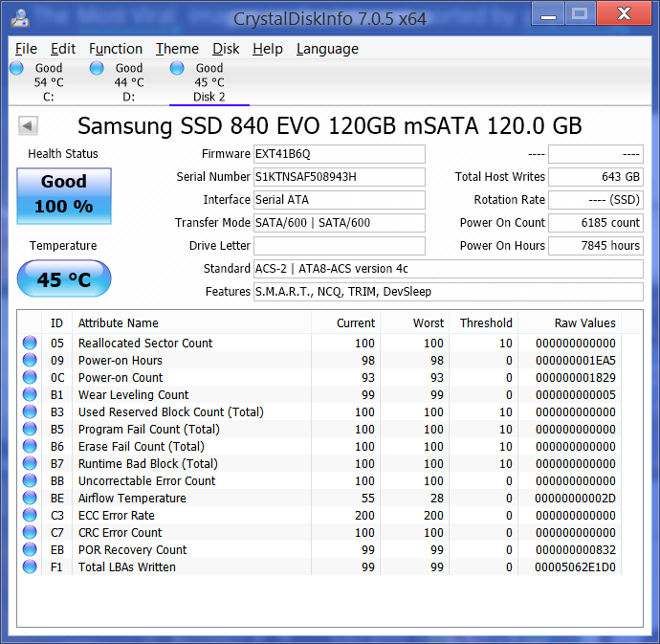Viewport: 660px width, 644px height.
Task: Select ECC Error Rate current value 200
Action: (364, 516)
